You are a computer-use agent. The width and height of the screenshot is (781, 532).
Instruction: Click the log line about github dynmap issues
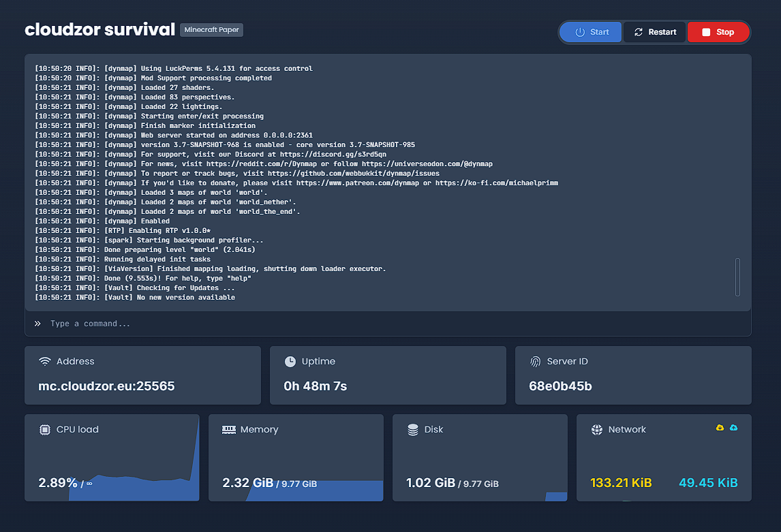pyautogui.click(x=237, y=173)
